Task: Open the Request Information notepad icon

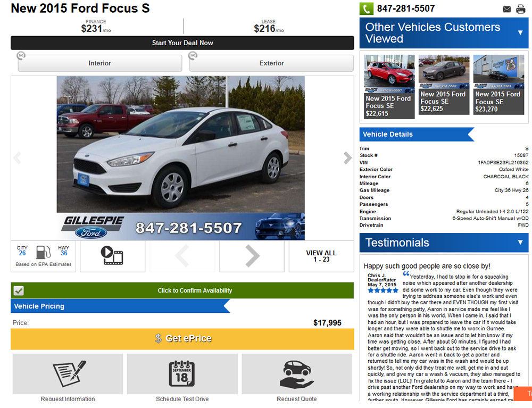Action: (x=68, y=374)
